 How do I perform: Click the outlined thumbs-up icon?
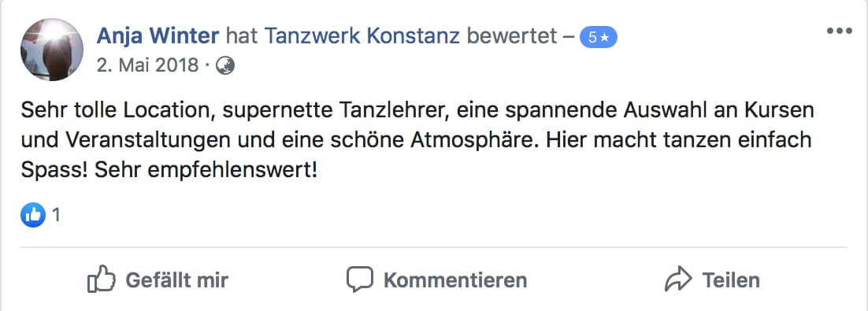pyautogui.click(x=102, y=279)
